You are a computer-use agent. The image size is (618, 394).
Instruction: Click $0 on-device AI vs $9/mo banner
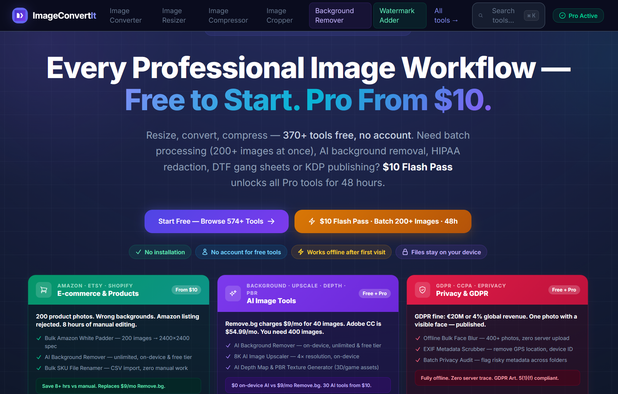pos(308,385)
